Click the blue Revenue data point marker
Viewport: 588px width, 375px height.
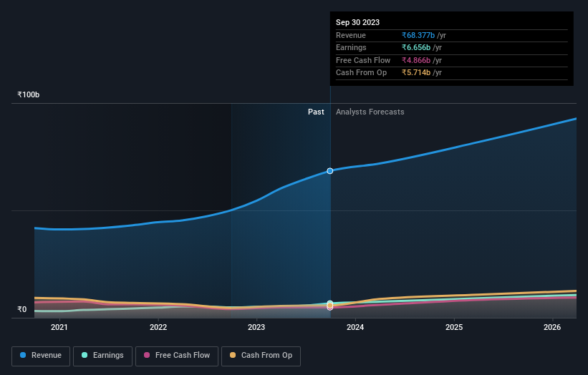(x=330, y=171)
